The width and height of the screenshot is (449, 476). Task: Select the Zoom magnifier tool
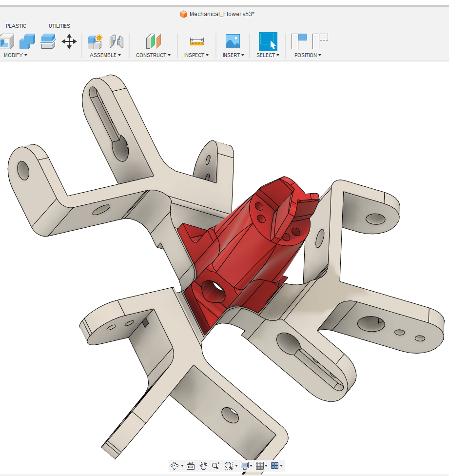[x=216, y=465]
